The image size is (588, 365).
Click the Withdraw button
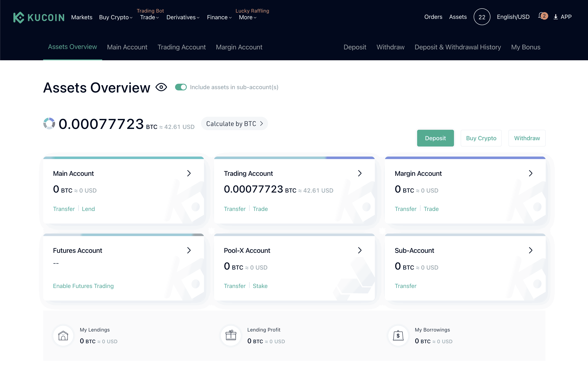tap(527, 138)
